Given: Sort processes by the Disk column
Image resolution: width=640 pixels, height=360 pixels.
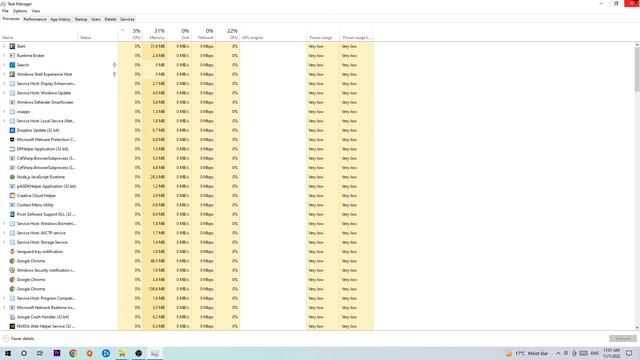Looking at the screenshot, I should point(179,34).
